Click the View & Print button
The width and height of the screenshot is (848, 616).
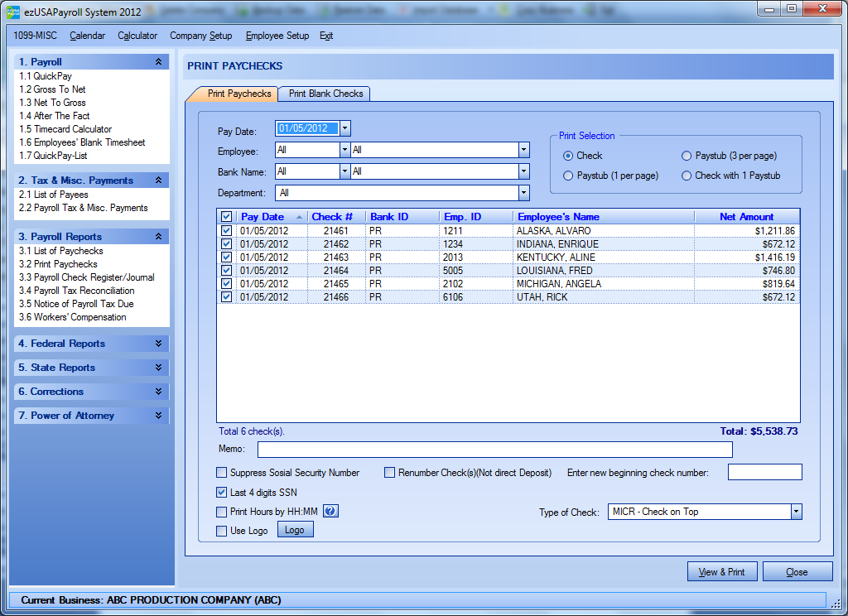pos(721,572)
